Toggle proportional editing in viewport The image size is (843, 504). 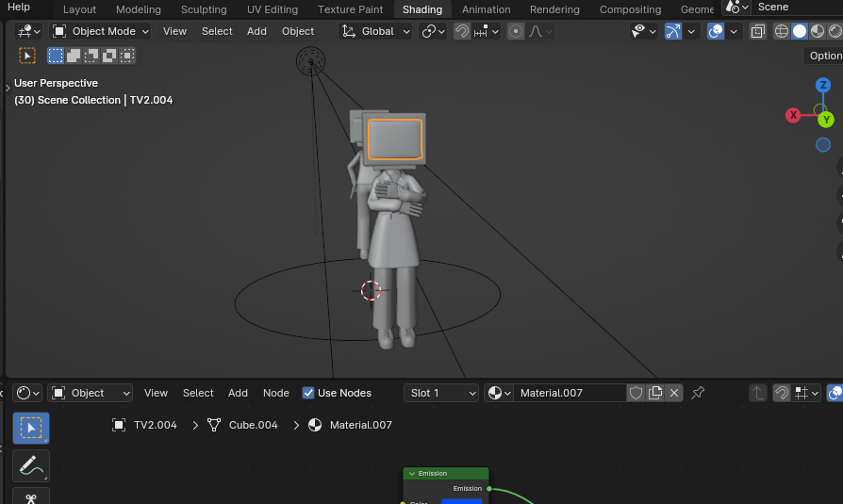(x=516, y=31)
